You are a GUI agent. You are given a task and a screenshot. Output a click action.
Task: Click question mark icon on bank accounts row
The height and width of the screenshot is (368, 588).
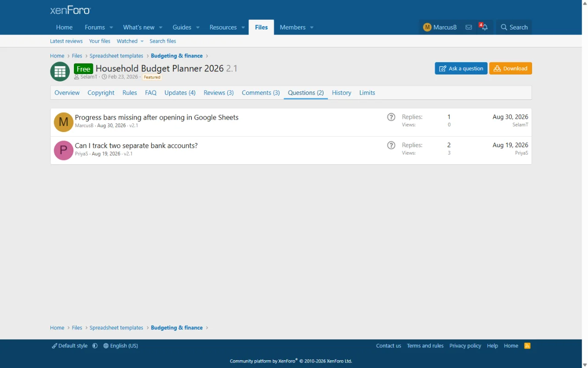click(391, 145)
